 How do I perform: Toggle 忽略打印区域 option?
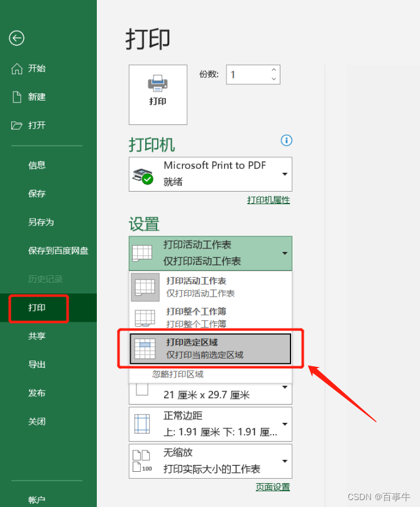tap(178, 374)
